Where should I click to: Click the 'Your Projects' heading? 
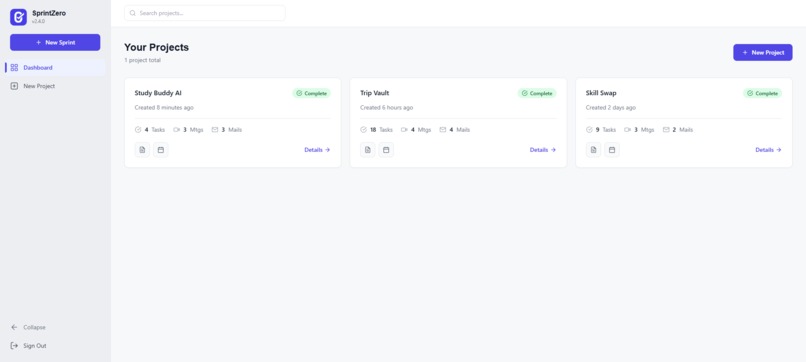coord(156,47)
